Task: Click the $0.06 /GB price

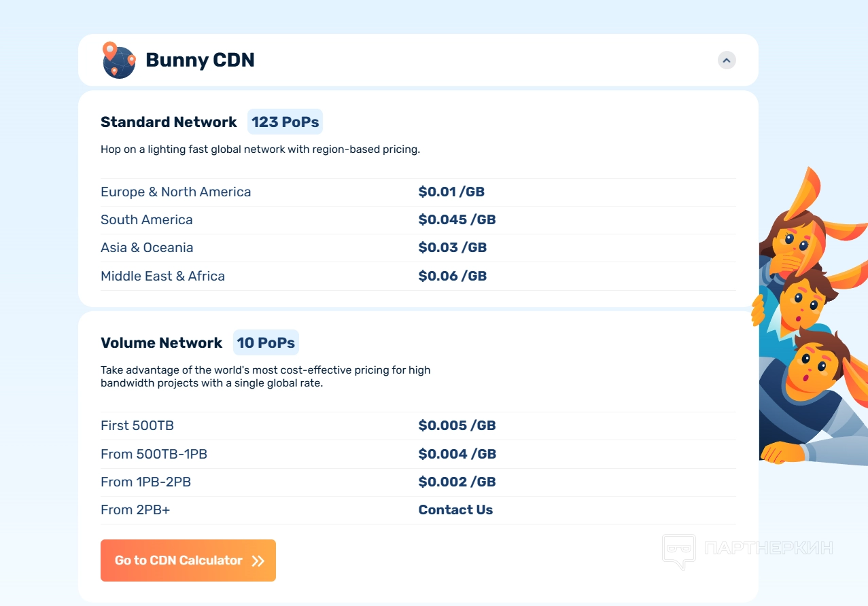Action: [453, 277]
